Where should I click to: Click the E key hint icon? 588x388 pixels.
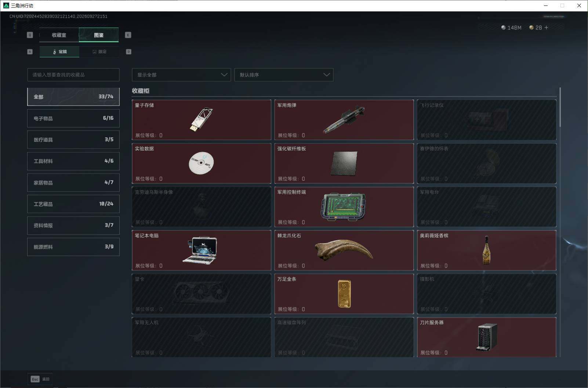click(128, 35)
